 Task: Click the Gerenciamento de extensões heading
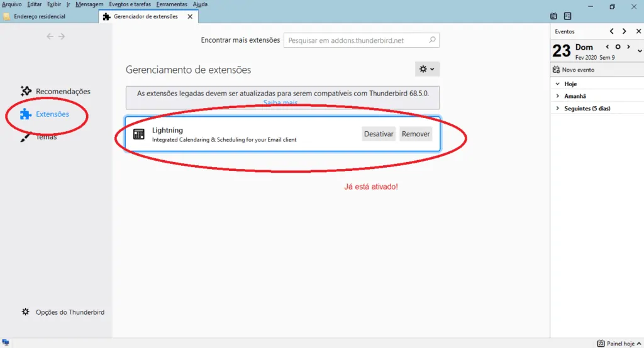(x=188, y=70)
